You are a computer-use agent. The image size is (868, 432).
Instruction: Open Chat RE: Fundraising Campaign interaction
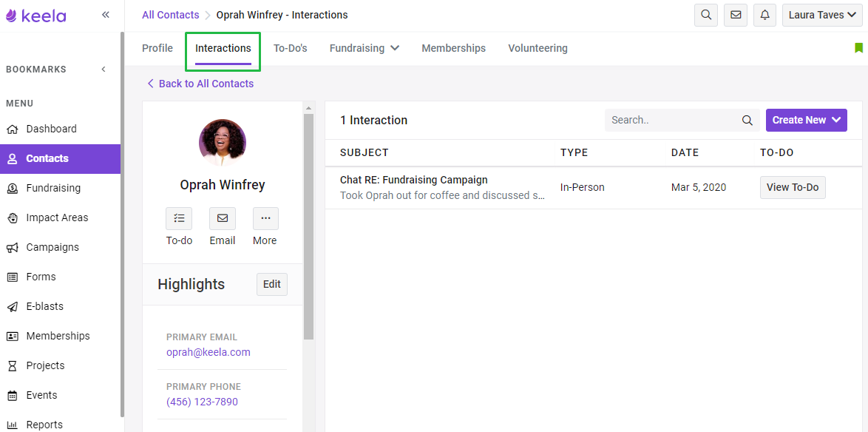coord(414,180)
